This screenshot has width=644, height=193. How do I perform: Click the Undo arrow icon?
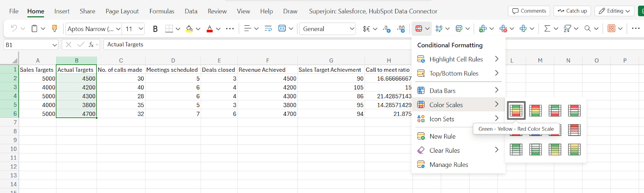click(x=14, y=29)
